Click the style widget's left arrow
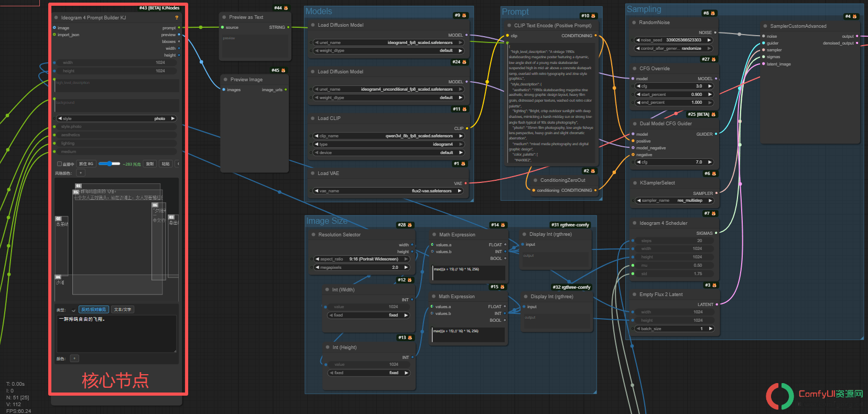Viewport: 868px width, 414px height. (60, 118)
